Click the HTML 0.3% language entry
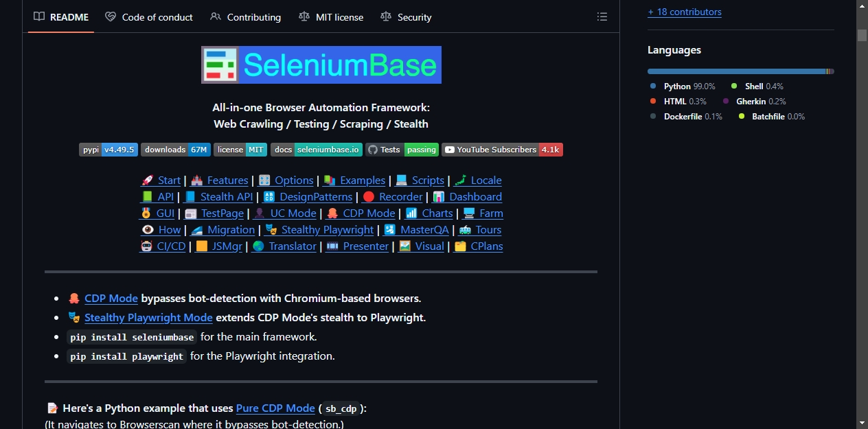The height and width of the screenshot is (429, 868). pyautogui.click(x=678, y=102)
